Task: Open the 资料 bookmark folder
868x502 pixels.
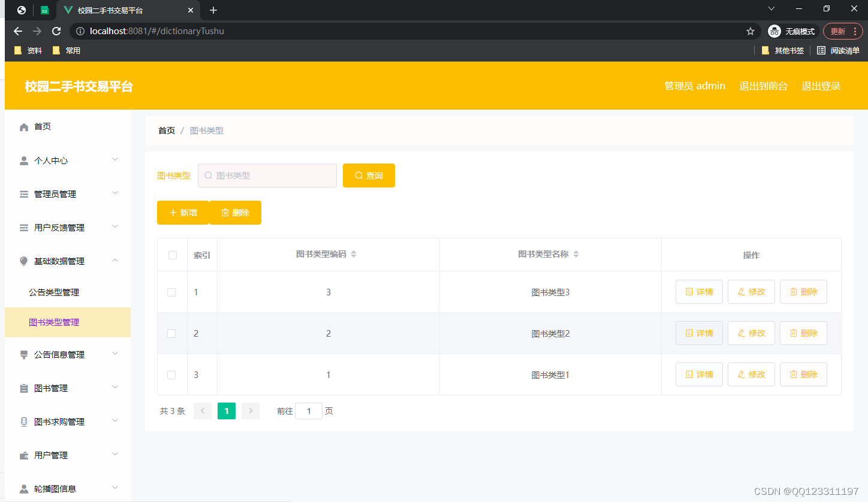Action: click(28, 51)
